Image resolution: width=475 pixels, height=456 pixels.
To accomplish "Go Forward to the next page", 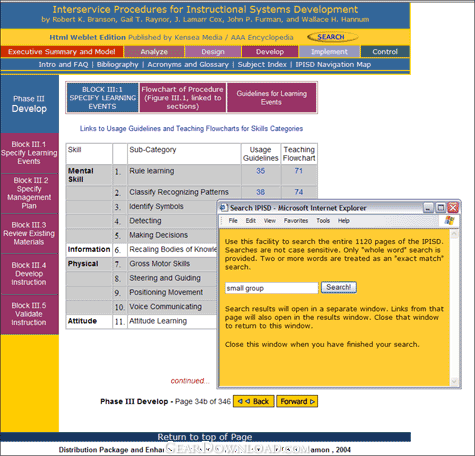I will point(297,401).
